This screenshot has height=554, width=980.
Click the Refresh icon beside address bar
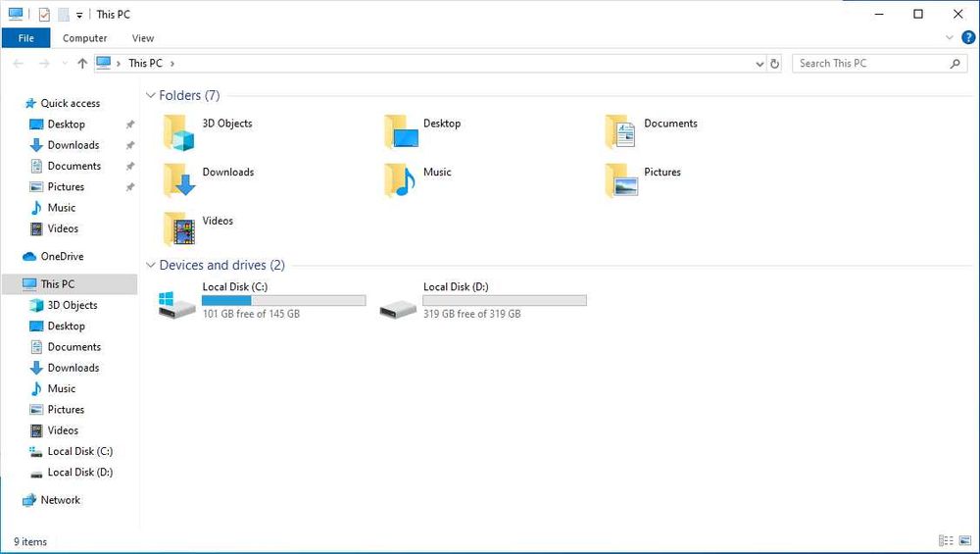pos(774,63)
